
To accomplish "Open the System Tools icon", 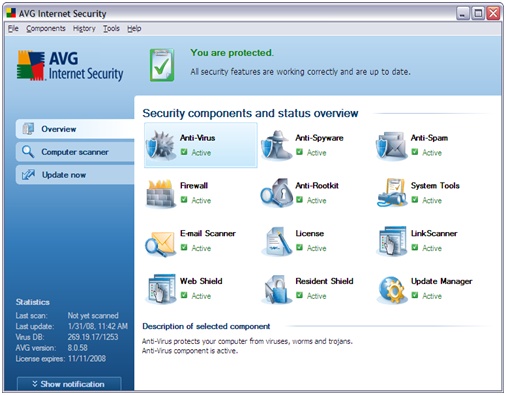I will 392,193.
